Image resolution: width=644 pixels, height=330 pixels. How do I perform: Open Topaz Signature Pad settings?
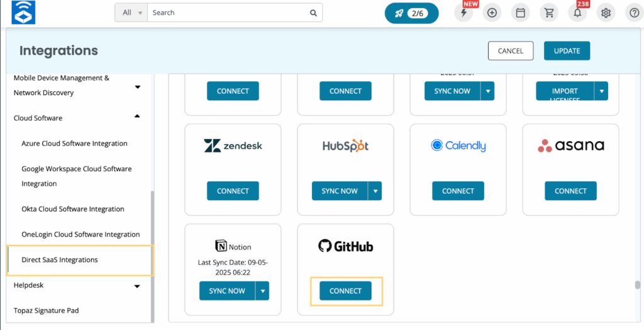(46, 310)
